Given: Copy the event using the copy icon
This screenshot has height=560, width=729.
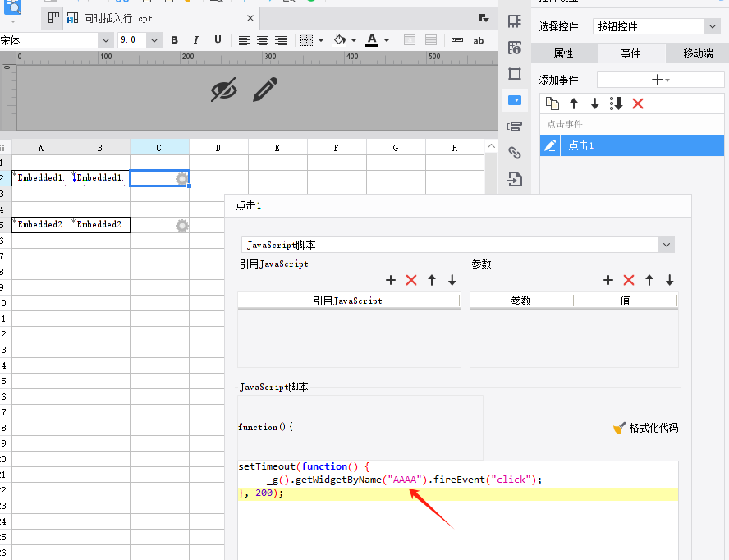Looking at the screenshot, I should [x=552, y=103].
